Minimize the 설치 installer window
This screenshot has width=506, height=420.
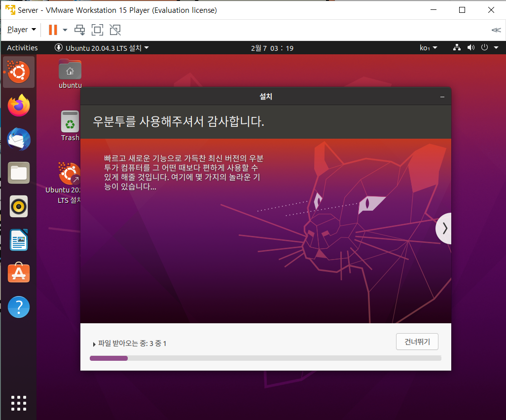click(442, 97)
